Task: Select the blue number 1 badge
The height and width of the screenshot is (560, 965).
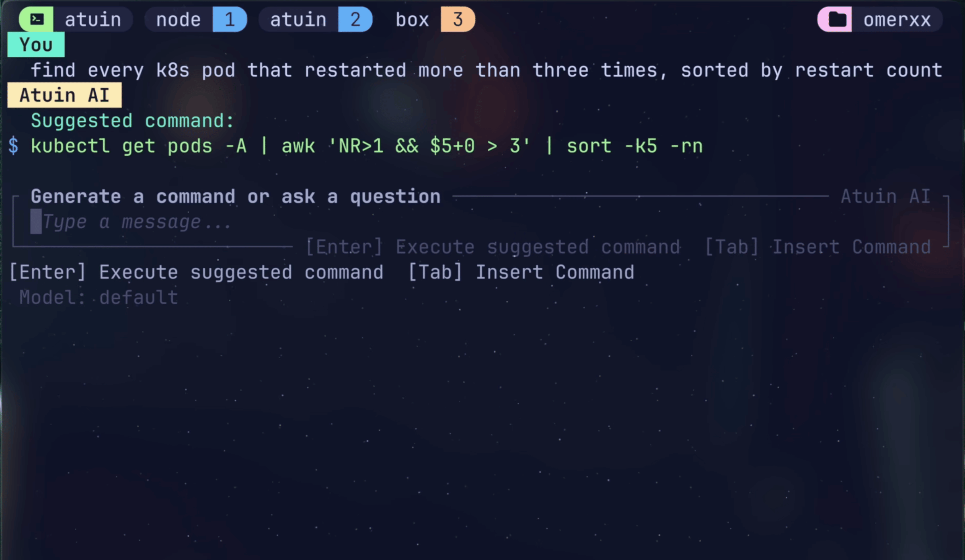Action: [230, 19]
